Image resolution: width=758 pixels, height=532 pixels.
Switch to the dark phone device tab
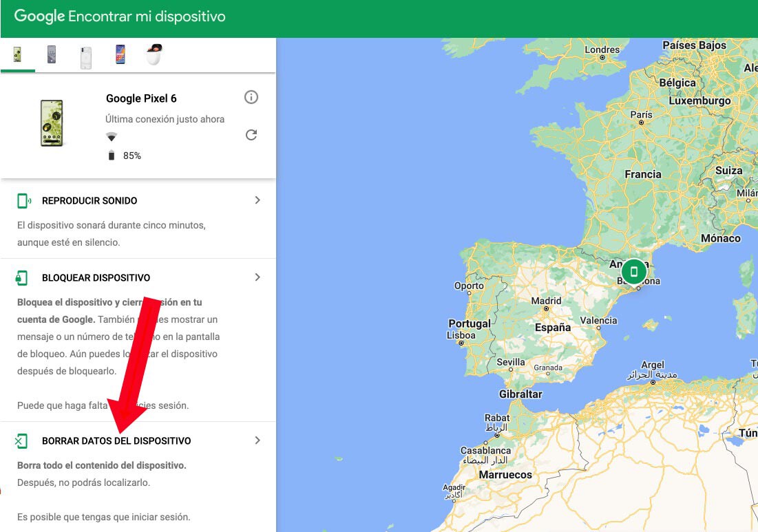point(51,54)
